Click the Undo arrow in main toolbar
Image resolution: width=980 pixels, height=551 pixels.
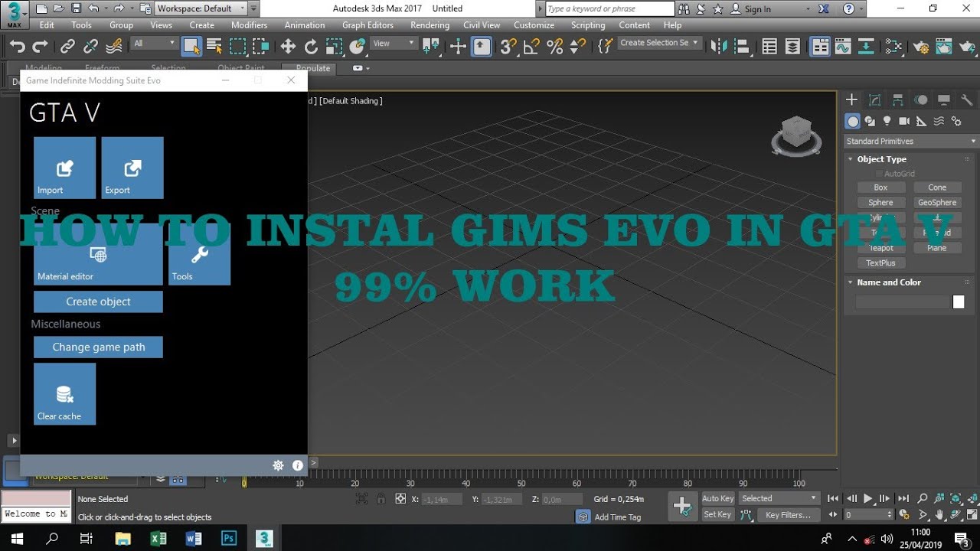[x=17, y=47]
